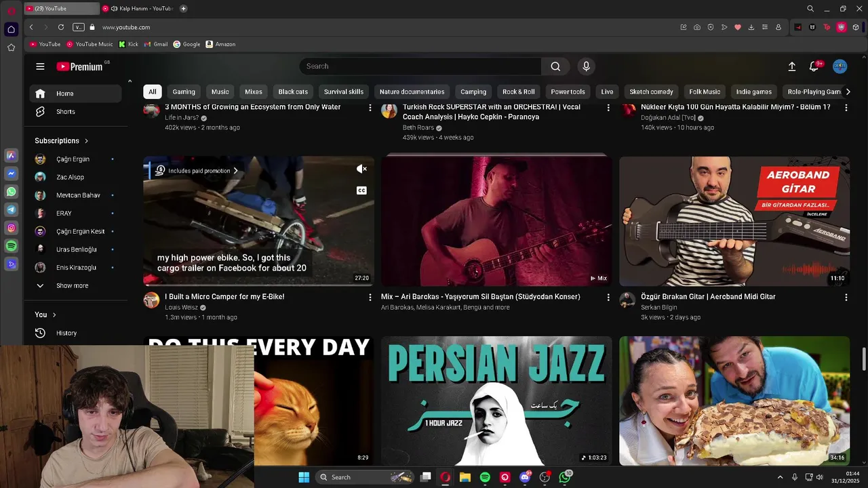Expand the Subscriptions section chevron

86,141
